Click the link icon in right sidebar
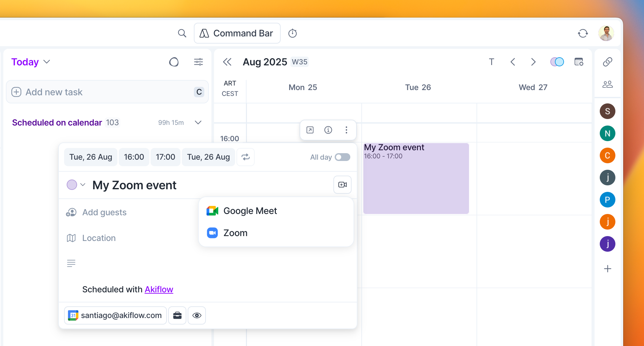 tap(608, 62)
